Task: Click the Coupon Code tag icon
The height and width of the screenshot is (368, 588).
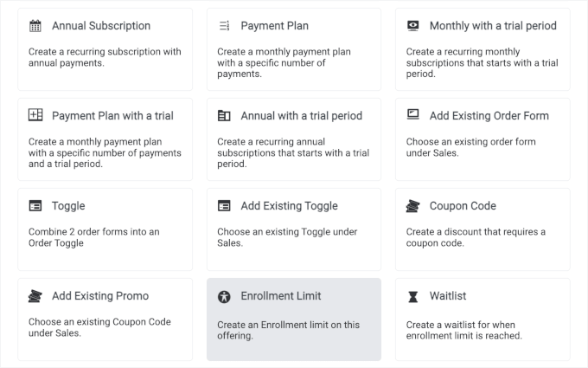Action: click(x=412, y=206)
